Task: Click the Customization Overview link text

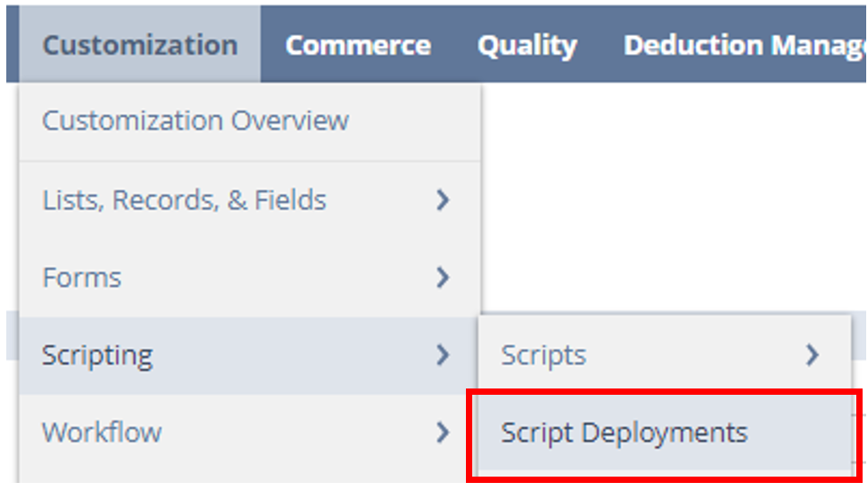Action: click(x=195, y=121)
